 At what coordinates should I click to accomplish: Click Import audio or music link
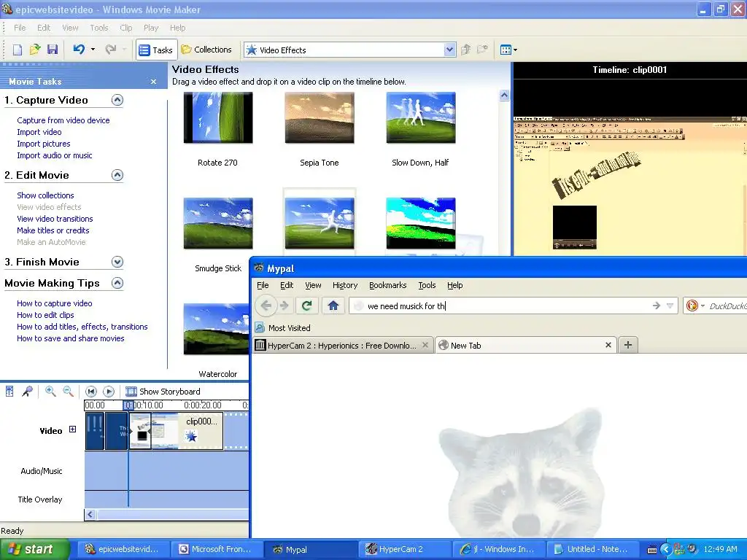point(54,155)
